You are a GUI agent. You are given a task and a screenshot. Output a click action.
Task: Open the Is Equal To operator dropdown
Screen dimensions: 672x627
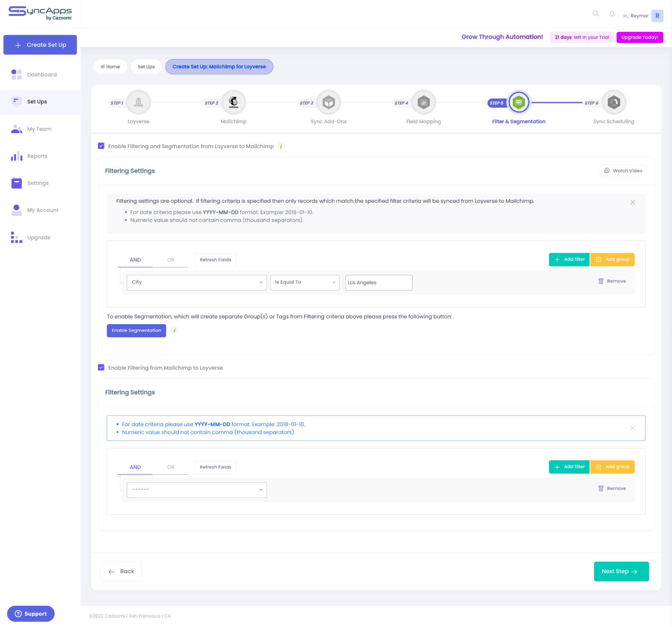[305, 283]
